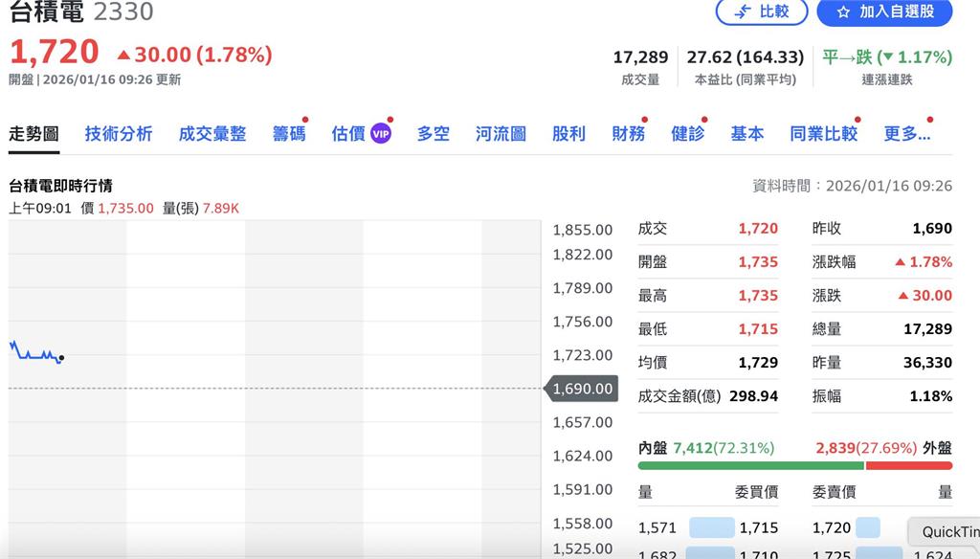View the 籌碼 tab
Image resolution: width=980 pixels, height=559 pixels.
pyautogui.click(x=289, y=134)
